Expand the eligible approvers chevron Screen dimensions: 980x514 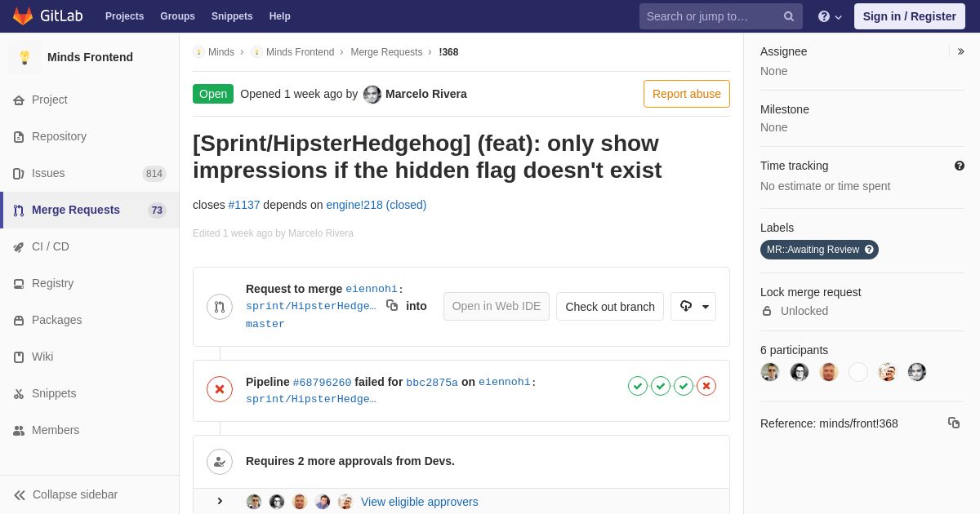point(220,501)
